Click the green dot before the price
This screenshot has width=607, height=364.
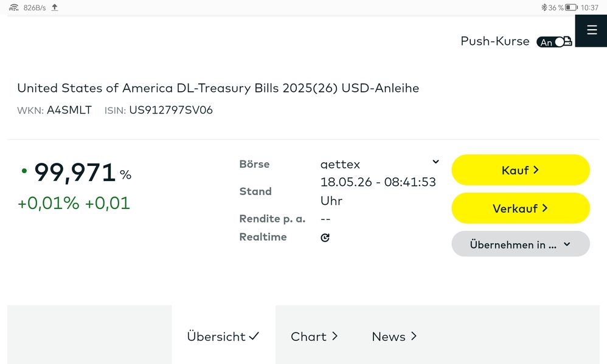tap(24, 171)
